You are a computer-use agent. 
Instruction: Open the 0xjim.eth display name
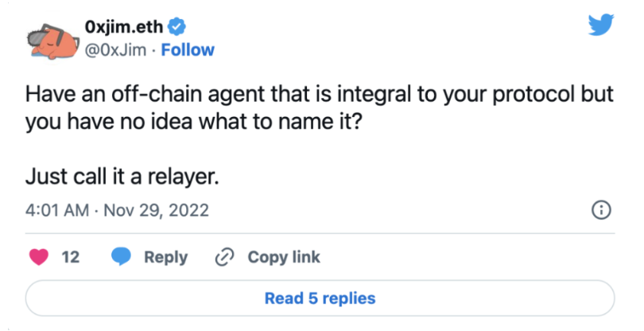click(x=124, y=27)
